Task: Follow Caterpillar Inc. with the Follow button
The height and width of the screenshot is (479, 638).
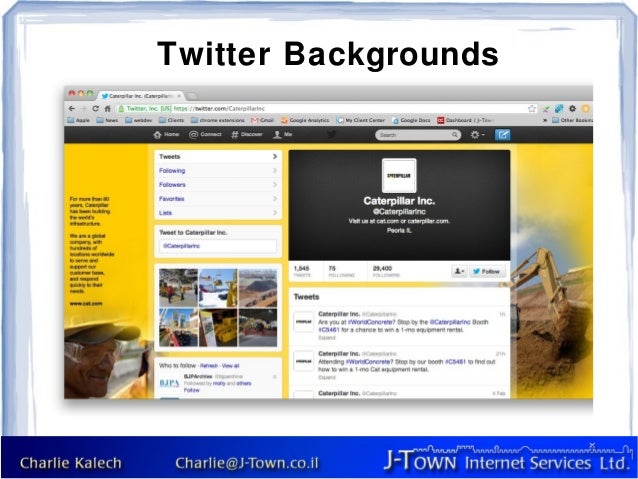Action: pyautogui.click(x=487, y=271)
